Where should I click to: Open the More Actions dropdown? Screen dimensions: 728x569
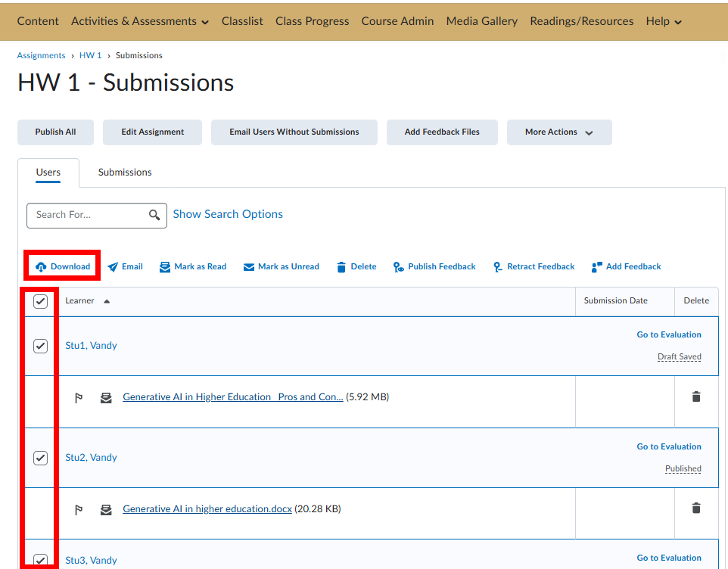click(558, 132)
